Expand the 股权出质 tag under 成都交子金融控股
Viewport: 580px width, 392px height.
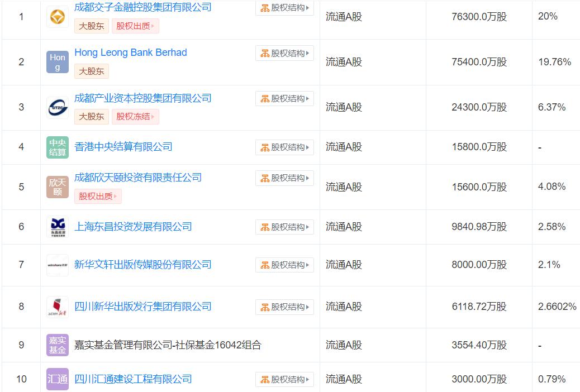(x=135, y=26)
